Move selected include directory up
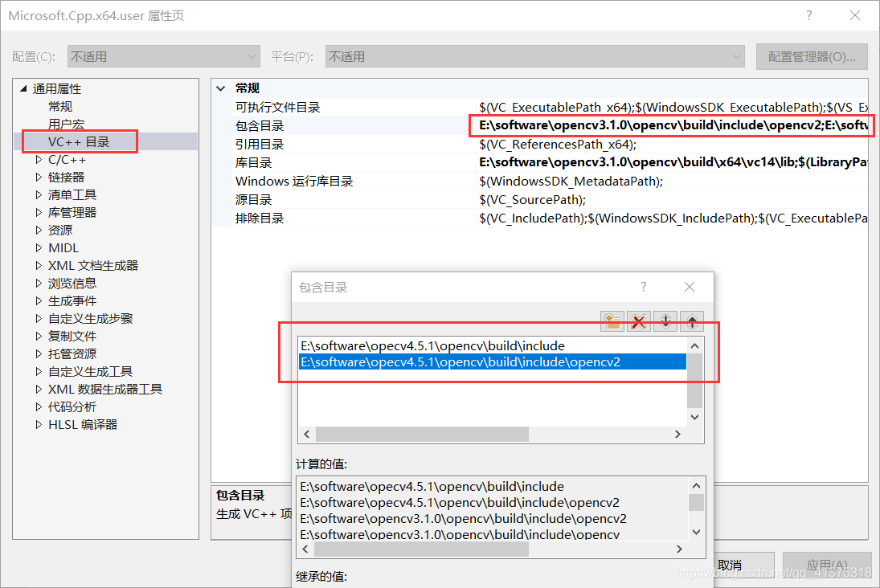 pos(692,321)
